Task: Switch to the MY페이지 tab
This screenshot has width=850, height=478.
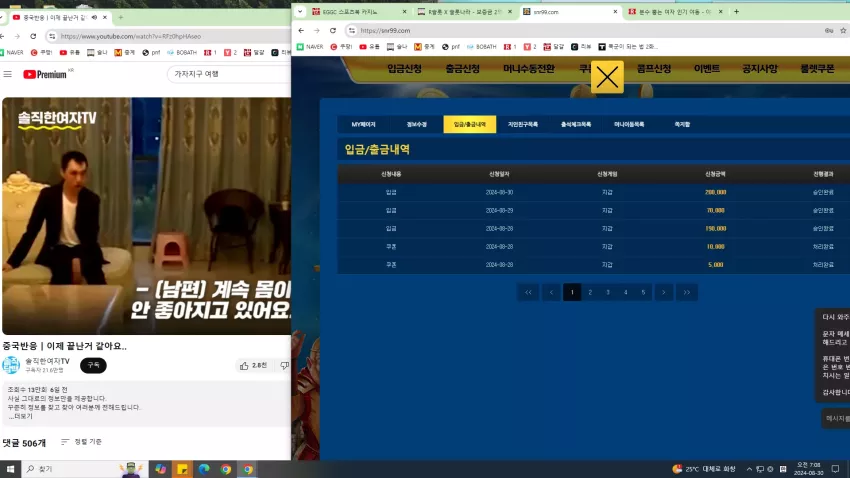Action: point(363,125)
